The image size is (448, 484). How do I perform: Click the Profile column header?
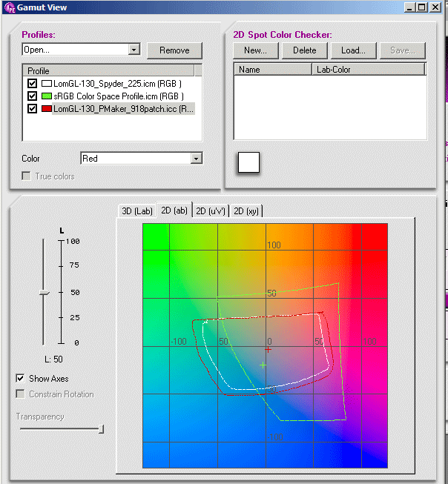108,70
